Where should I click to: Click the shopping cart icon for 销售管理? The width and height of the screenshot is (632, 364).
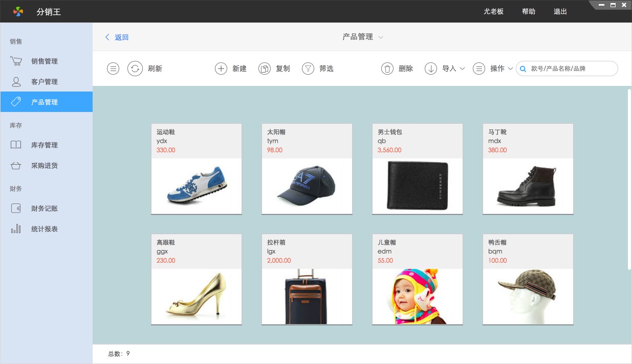(16, 61)
